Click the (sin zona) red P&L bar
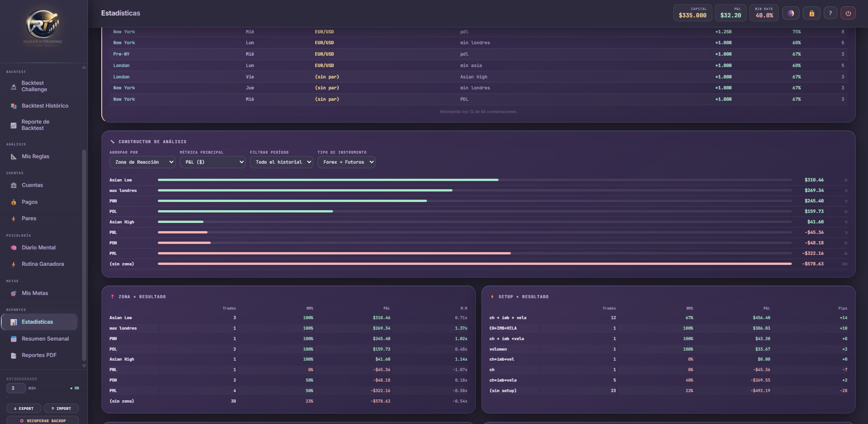The image size is (868, 424). tap(475, 264)
